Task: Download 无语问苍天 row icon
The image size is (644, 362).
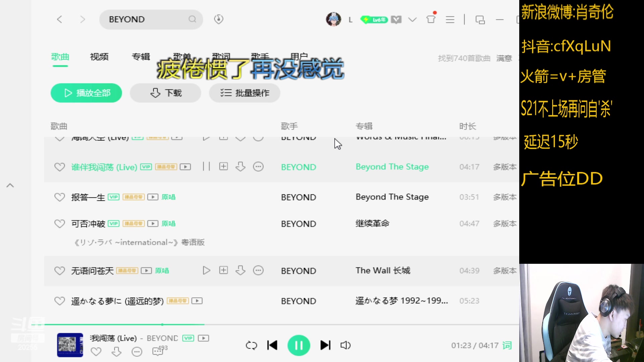Action: pos(240,270)
